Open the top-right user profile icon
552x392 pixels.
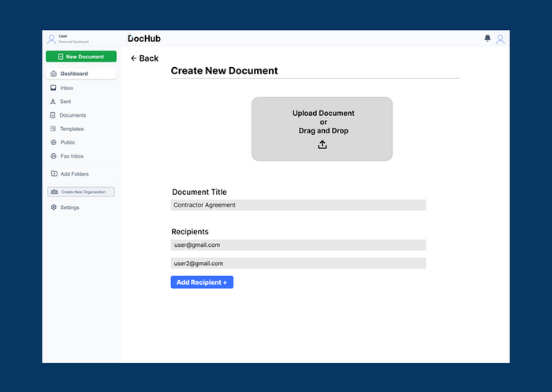[500, 39]
